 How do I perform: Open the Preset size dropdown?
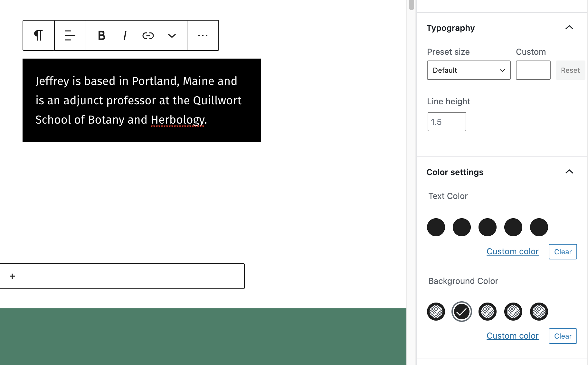tap(469, 70)
